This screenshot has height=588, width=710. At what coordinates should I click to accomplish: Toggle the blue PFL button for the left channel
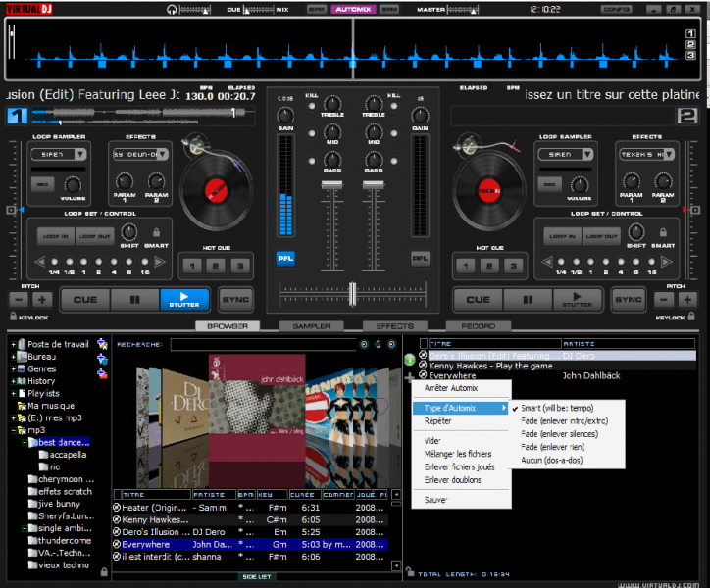coord(284,259)
